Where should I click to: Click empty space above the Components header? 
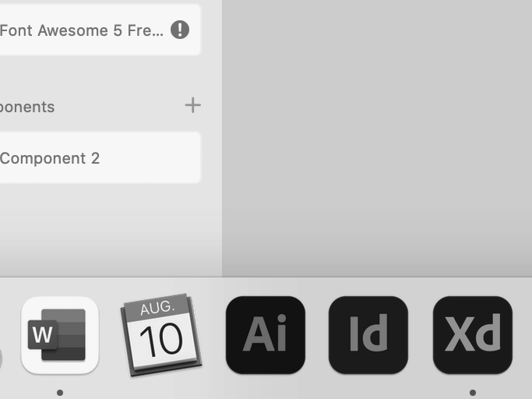click(101, 76)
